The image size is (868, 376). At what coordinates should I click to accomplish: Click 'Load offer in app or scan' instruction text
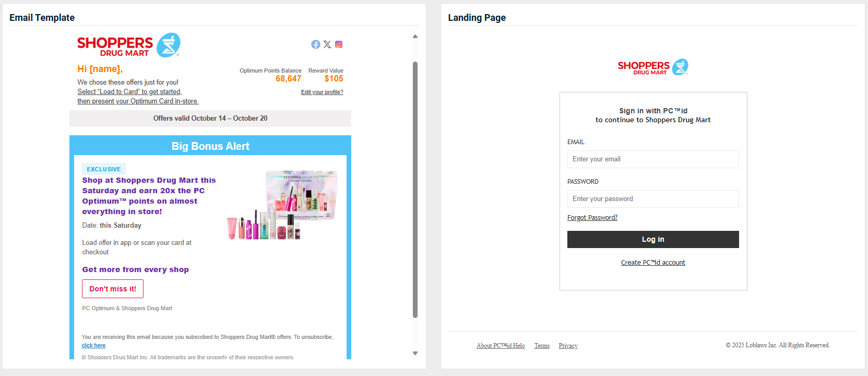click(x=137, y=248)
